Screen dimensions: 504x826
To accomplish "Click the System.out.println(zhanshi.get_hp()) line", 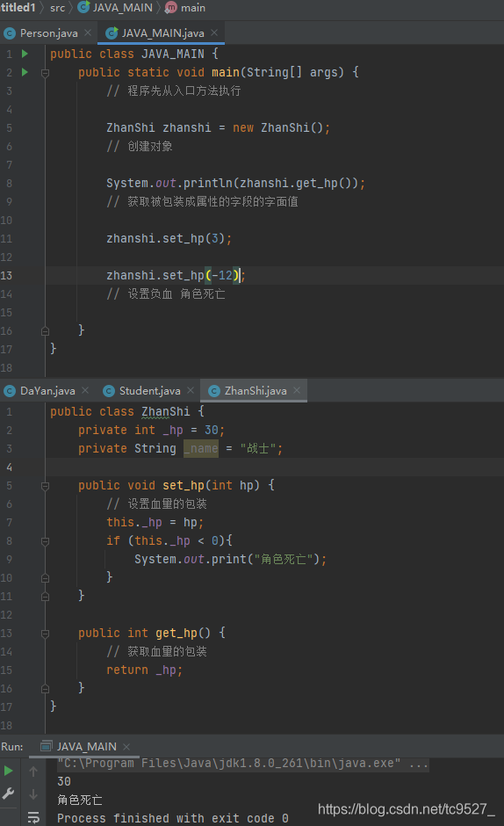I will pyautogui.click(x=235, y=184).
